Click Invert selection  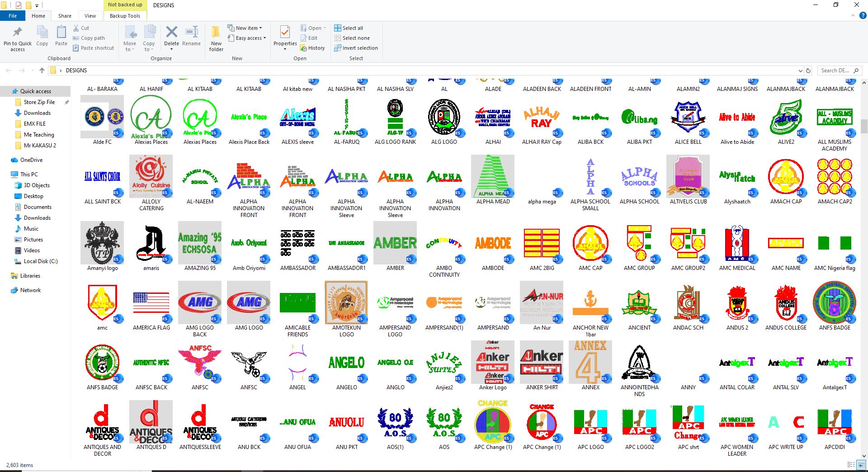(x=356, y=48)
